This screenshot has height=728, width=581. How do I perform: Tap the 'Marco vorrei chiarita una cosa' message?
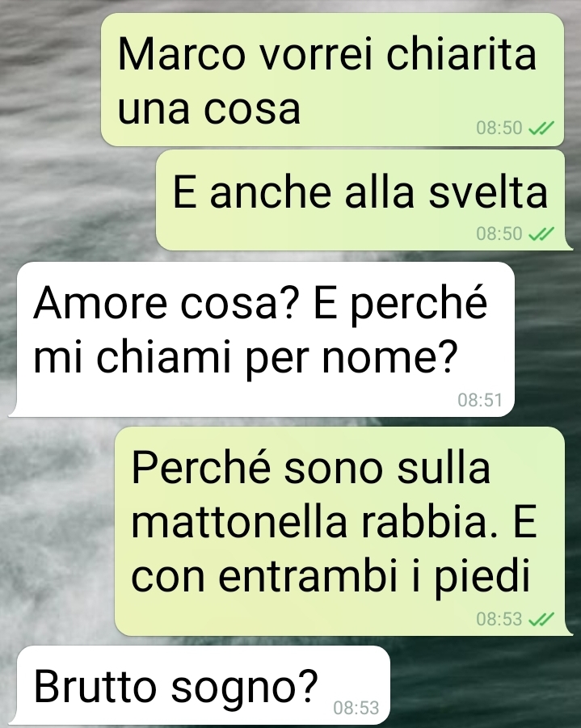333,79
